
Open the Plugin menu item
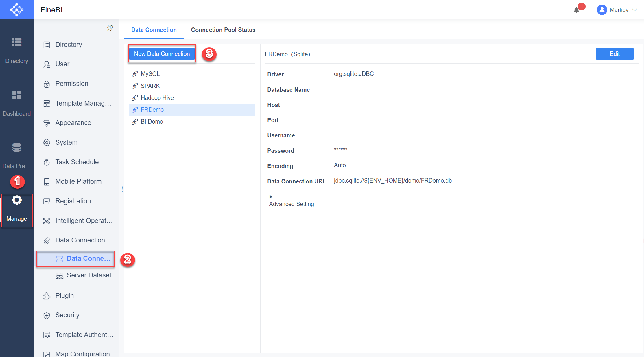[76, 296]
